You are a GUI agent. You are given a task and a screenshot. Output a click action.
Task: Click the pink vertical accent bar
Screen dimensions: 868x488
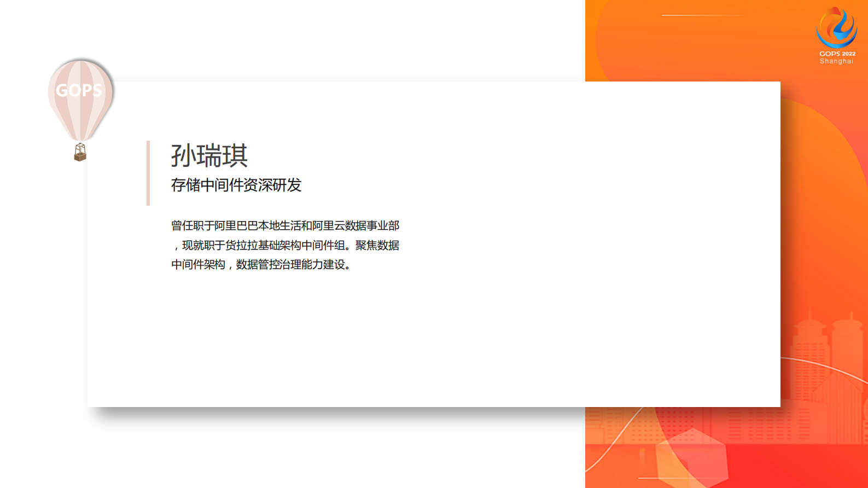click(x=148, y=173)
